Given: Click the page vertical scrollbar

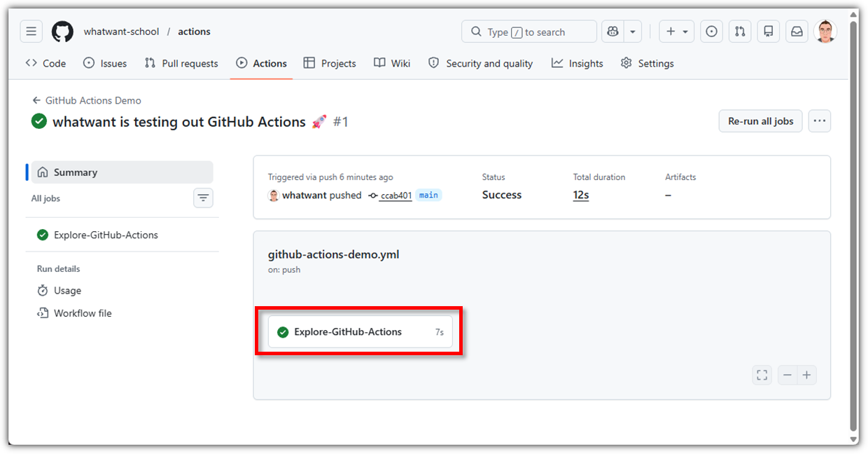Looking at the screenshot, I should pyautogui.click(x=853, y=226).
